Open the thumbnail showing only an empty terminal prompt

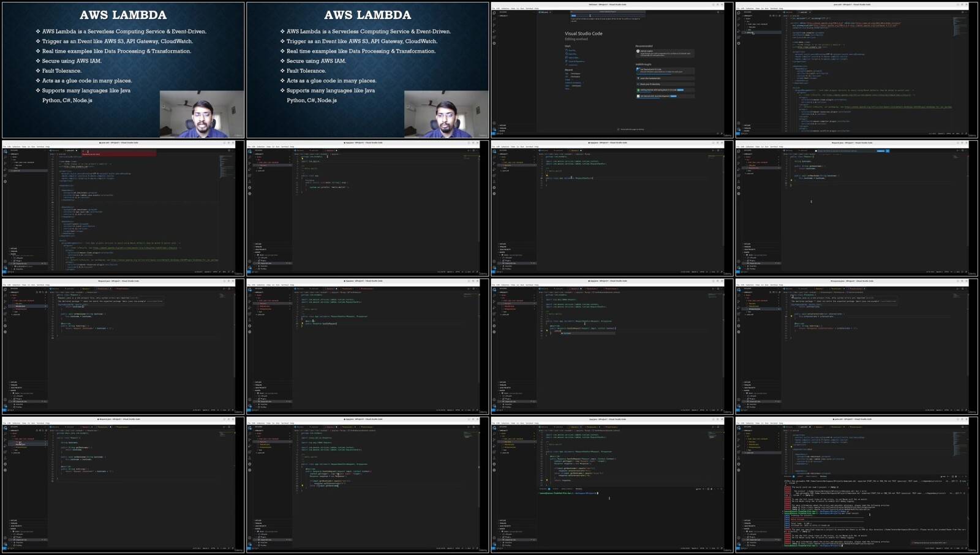612,485
